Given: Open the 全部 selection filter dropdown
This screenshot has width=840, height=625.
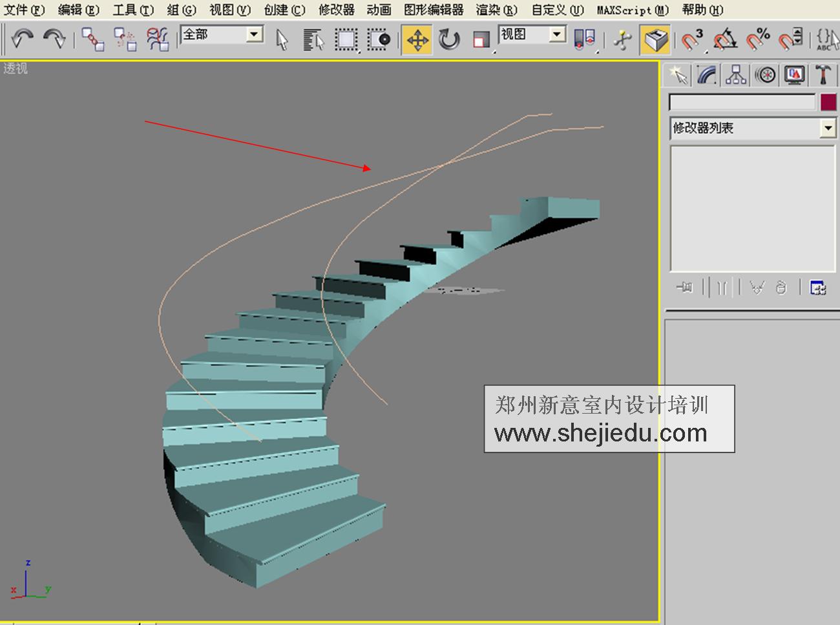Looking at the screenshot, I should point(253,34).
